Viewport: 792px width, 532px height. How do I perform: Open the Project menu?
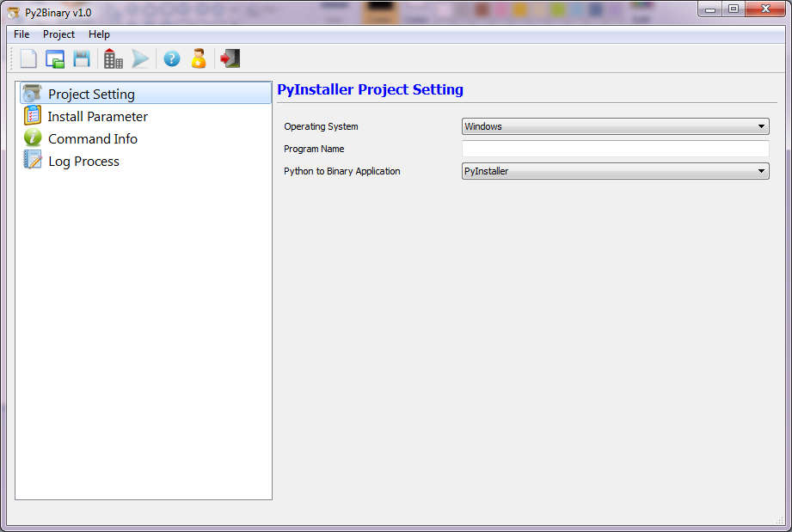click(x=58, y=34)
